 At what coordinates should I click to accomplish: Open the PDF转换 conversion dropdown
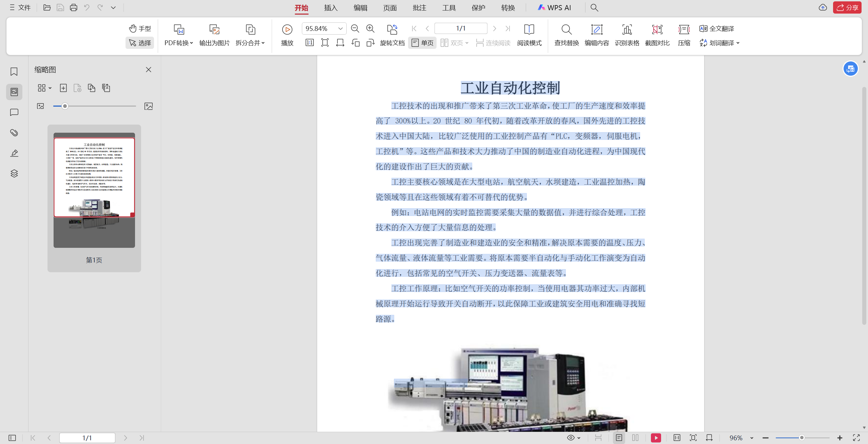pyautogui.click(x=179, y=43)
